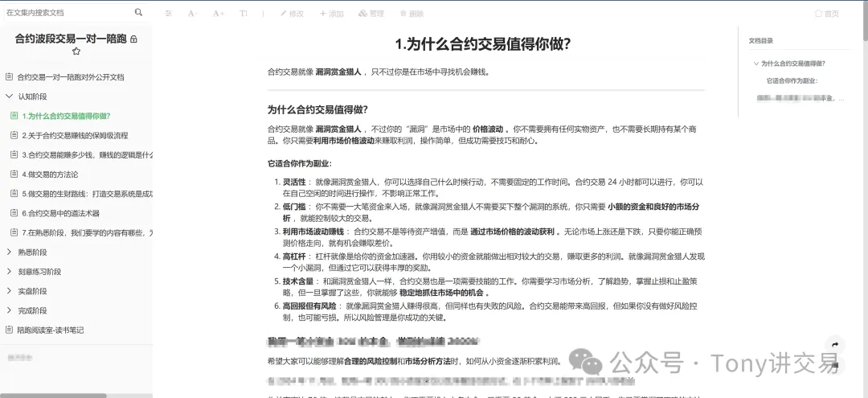Open the 管理 manage button
This screenshot has height=398, width=868.
371,14
